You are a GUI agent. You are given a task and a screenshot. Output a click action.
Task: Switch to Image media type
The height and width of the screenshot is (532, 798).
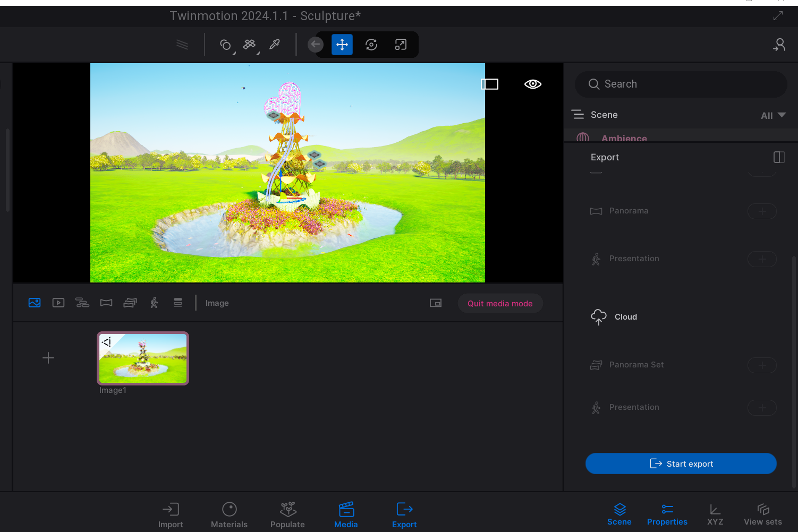35,303
